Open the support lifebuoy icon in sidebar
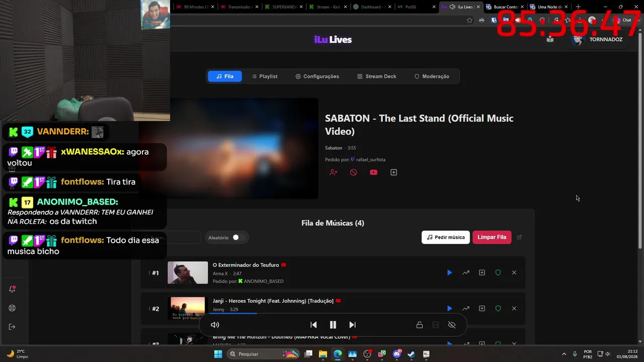 click(x=13, y=308)
